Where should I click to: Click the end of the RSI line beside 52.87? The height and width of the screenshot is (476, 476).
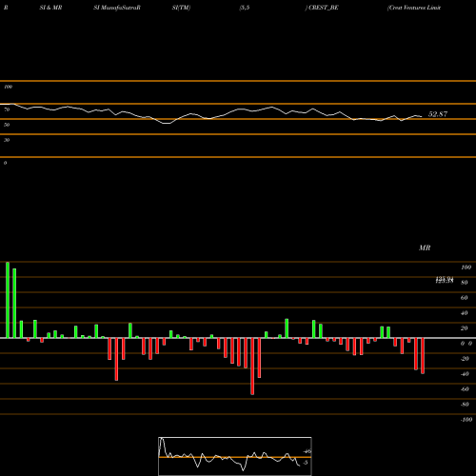coord(421,116)
